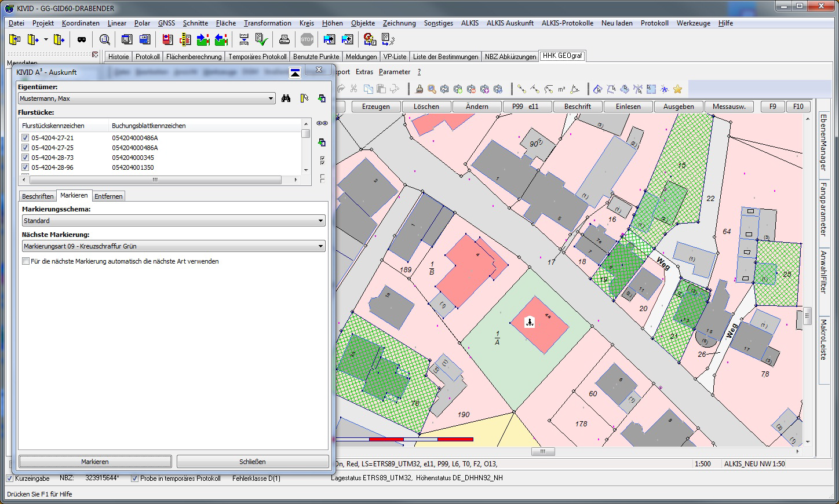The image size is (839, 504).
Task: Uncheck parcel 05-4204-27-21 in the list
Action: pyautogui.click(x=25, y=138)
